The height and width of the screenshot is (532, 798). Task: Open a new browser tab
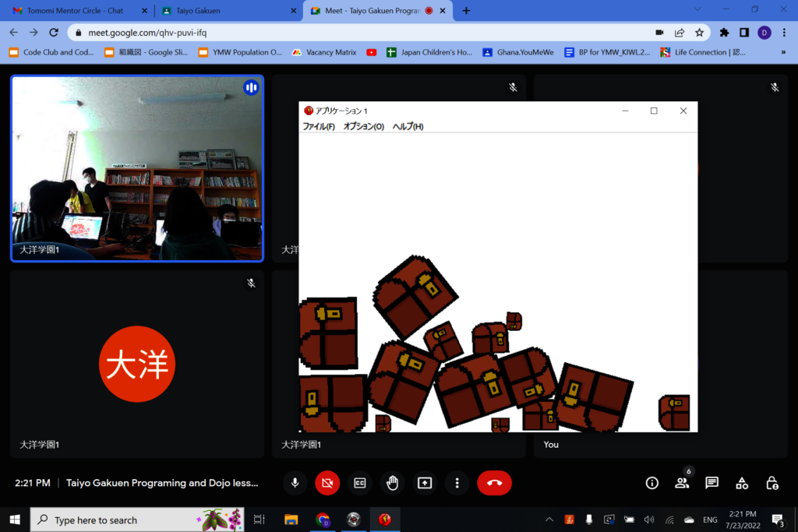coord(466,11)
